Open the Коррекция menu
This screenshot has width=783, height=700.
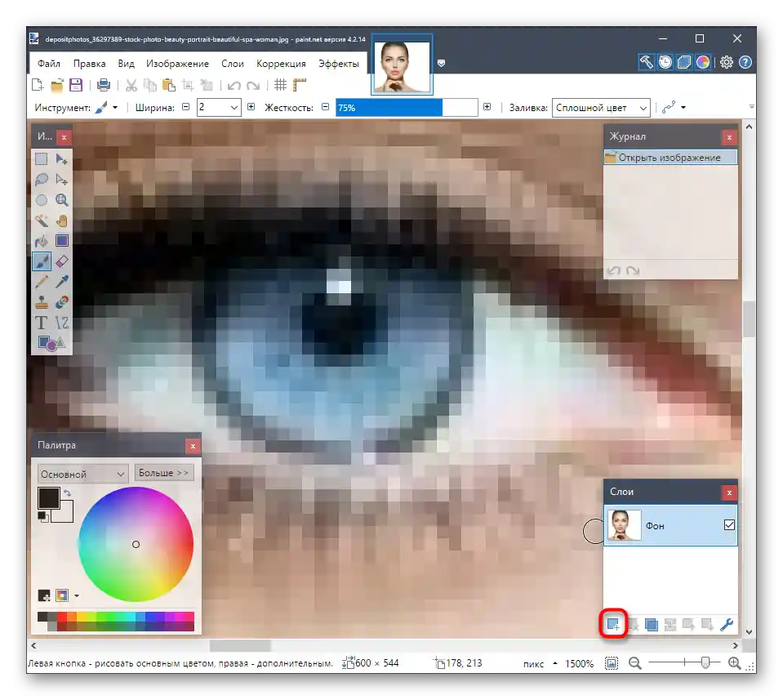(281, 64)
